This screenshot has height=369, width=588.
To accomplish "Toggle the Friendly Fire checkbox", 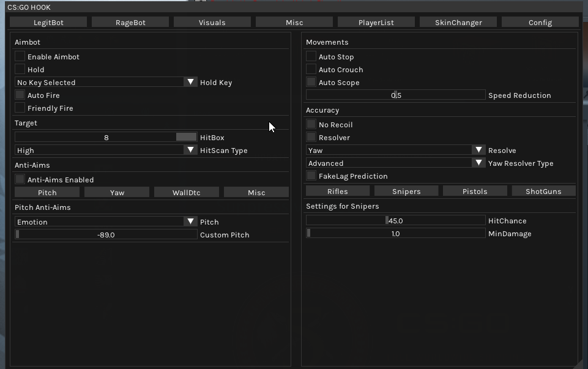I will tap(20, 108).
